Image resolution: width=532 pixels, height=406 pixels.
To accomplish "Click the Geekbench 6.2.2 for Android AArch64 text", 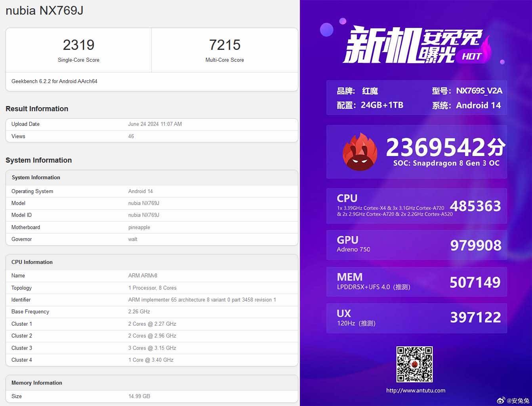I will click(54, 82).
